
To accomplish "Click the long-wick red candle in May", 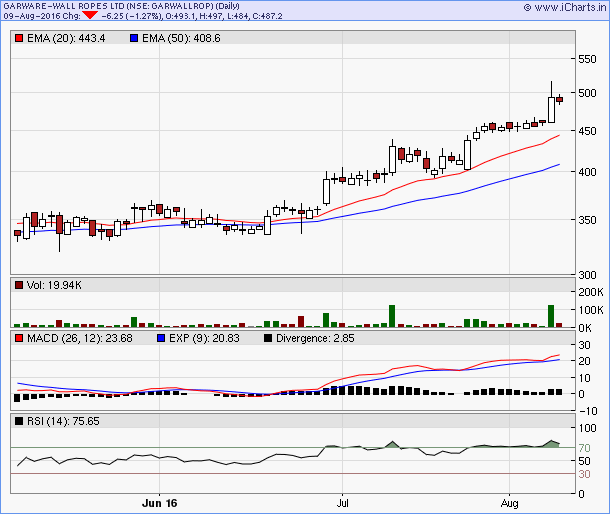I will 59,225.
